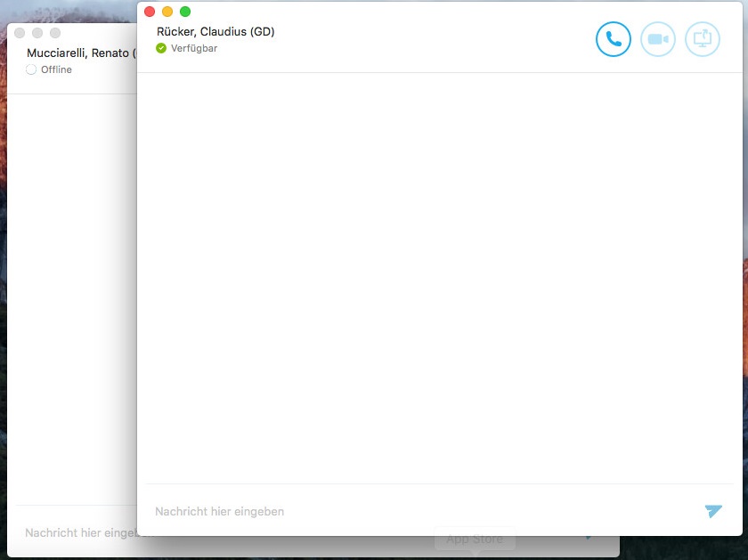The width and height of the screenshot is (748, 560).
Task: Close the Mucciarelli, Renato chat window
Action: (20, 33)
